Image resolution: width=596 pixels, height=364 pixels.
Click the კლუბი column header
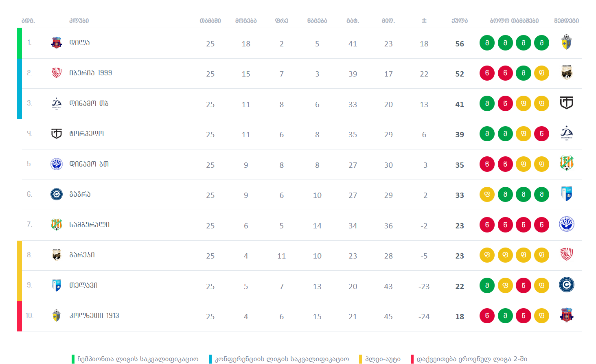coord(79,21)
